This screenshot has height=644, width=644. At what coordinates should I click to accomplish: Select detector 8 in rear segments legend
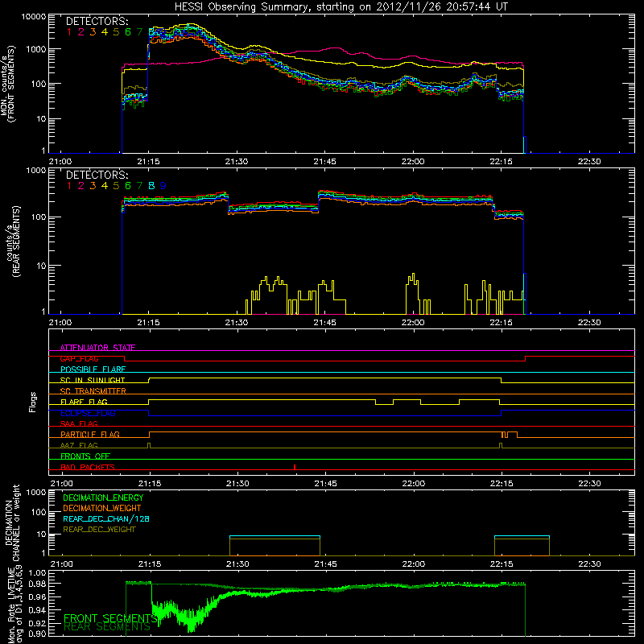coord(151,186)
